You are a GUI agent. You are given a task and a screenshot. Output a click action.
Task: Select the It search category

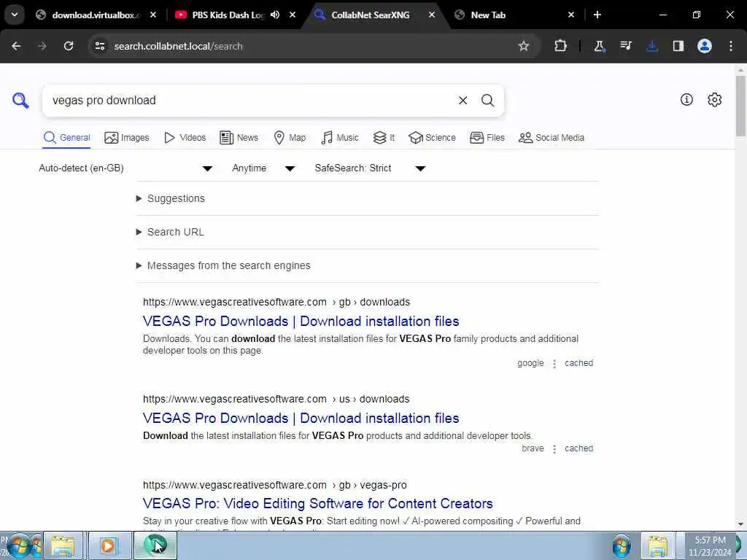pyautogui.click(x=384, y=138)
